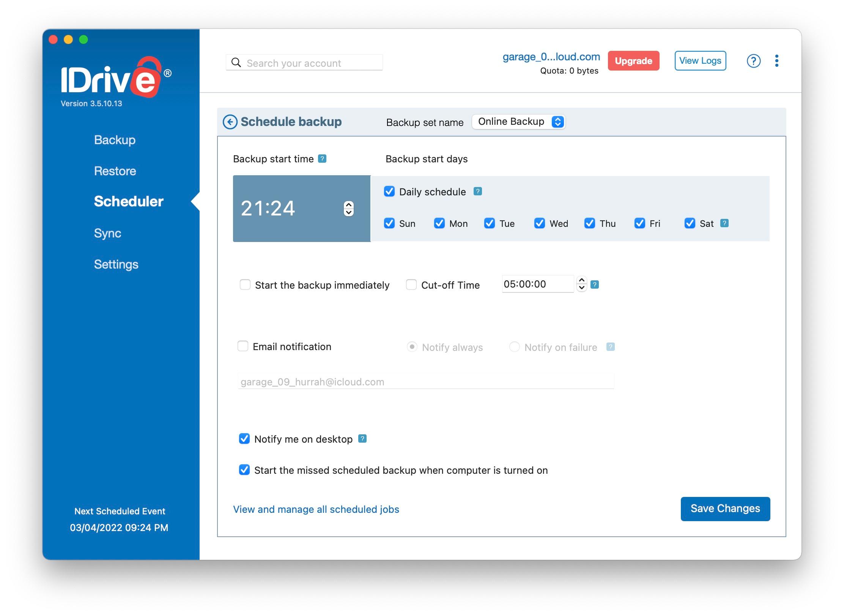Select Notify always radio button
Screen dimensions: 844x616
pyautogui.click(x=412, y=347)
